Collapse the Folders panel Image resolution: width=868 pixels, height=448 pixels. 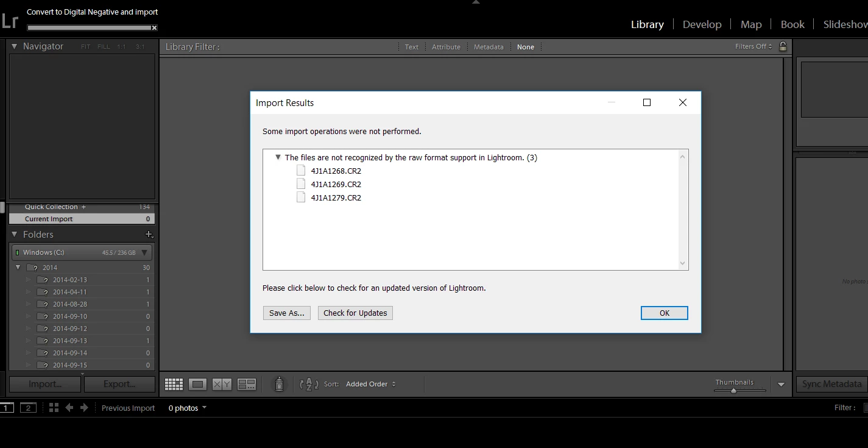[x=15, y=235]
